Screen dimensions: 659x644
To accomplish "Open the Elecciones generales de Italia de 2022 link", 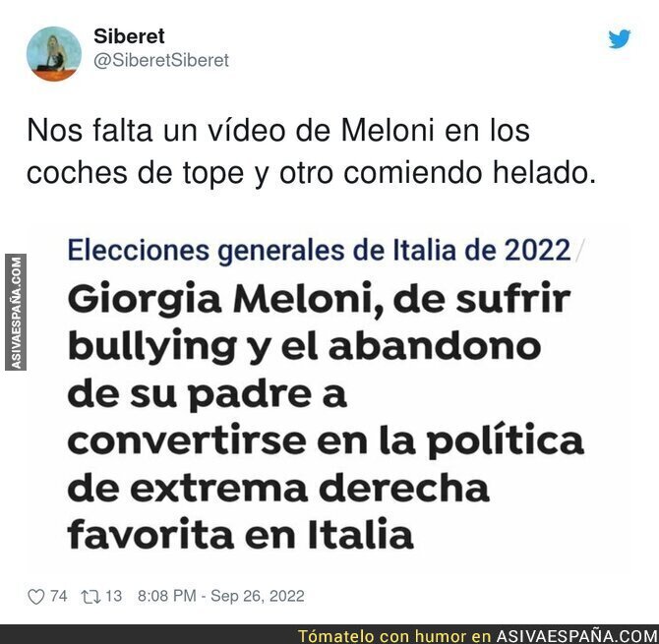I will [x=319, y=251].
